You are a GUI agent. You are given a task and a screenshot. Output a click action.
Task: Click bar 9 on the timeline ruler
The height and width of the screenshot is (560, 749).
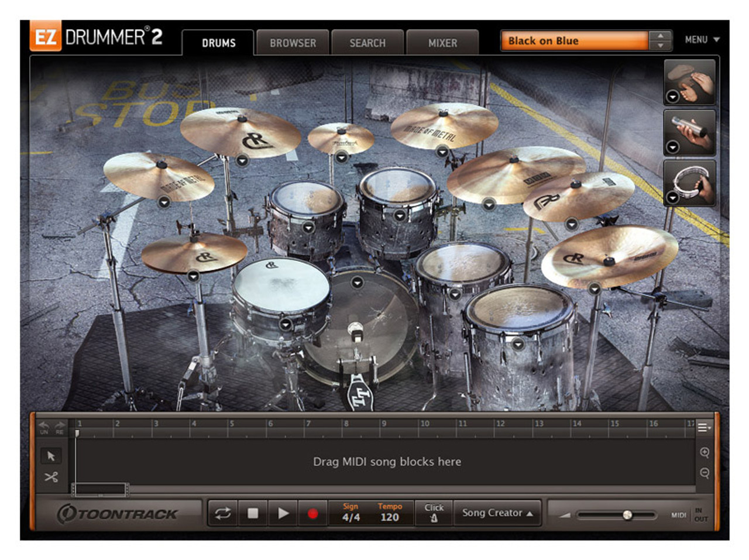(x=384, y=424)
